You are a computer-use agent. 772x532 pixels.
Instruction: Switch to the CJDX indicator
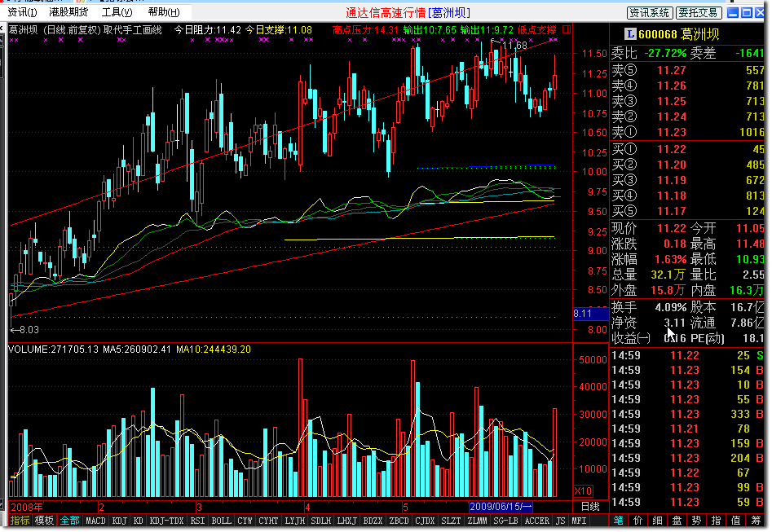(425, 521)
